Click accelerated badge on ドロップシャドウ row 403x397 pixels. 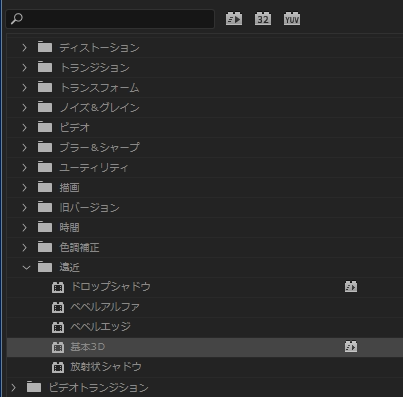pyautogui.click(x=351, y=287)
